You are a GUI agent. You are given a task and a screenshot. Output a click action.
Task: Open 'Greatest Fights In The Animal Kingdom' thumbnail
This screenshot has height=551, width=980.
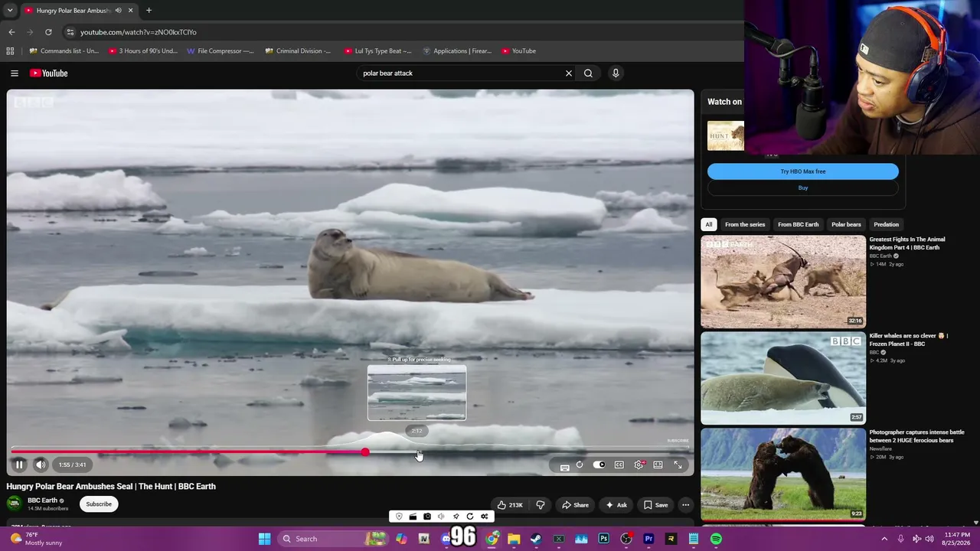(783, 282)
